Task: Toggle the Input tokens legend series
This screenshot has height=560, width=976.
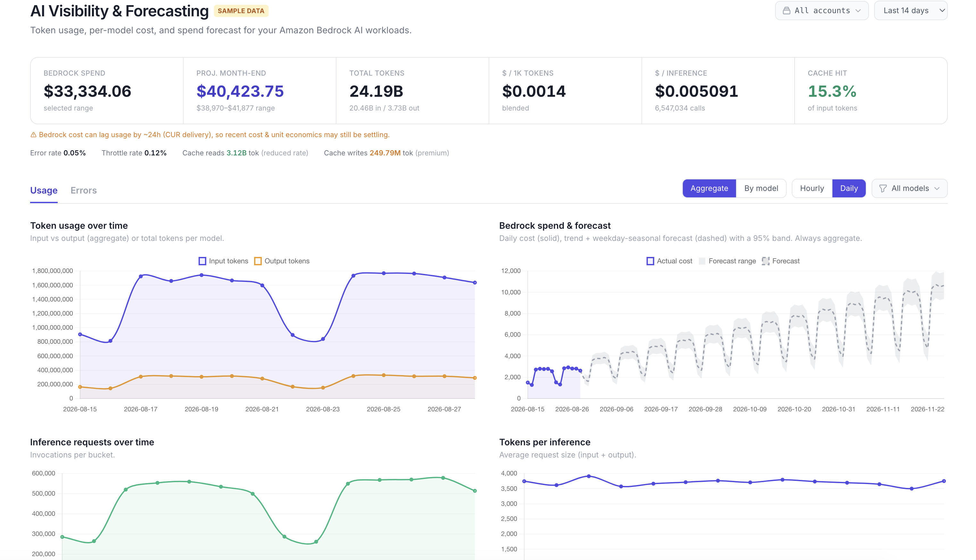Action: pos(223,261)
